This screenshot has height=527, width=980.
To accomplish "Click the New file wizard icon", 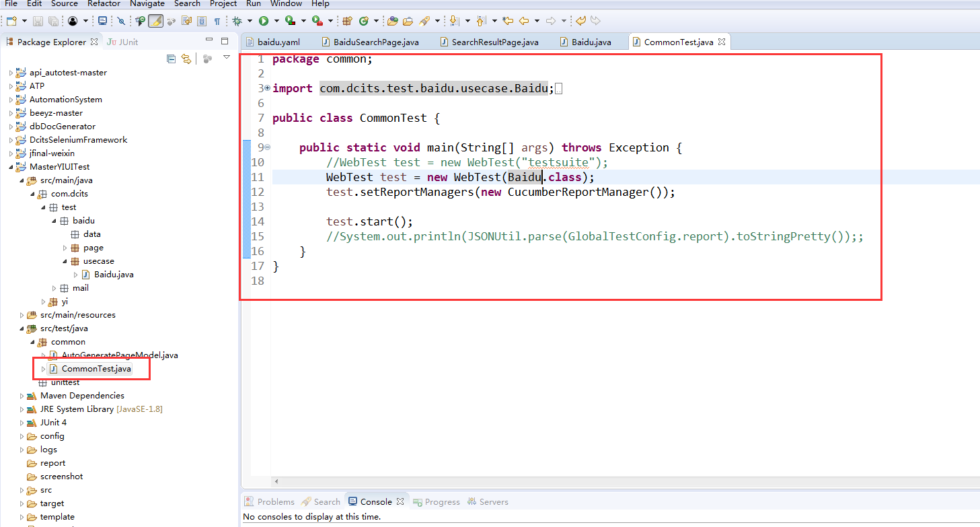I will tap(11, 22).
